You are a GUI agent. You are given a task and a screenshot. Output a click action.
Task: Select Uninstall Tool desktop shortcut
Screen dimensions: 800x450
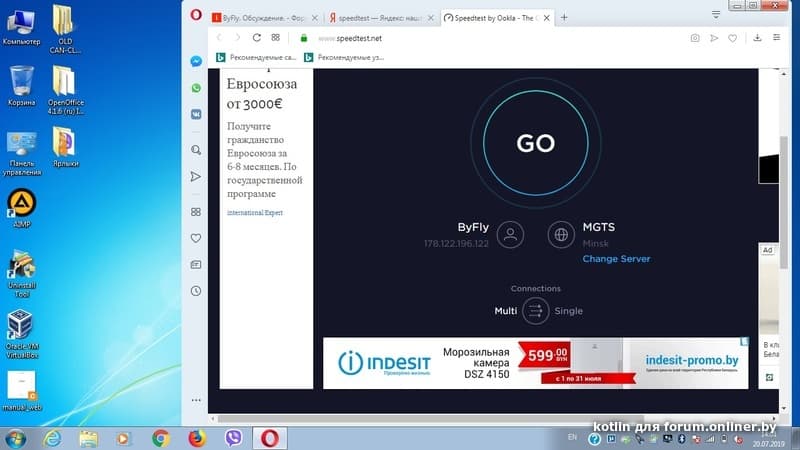[x=21, y=273]
